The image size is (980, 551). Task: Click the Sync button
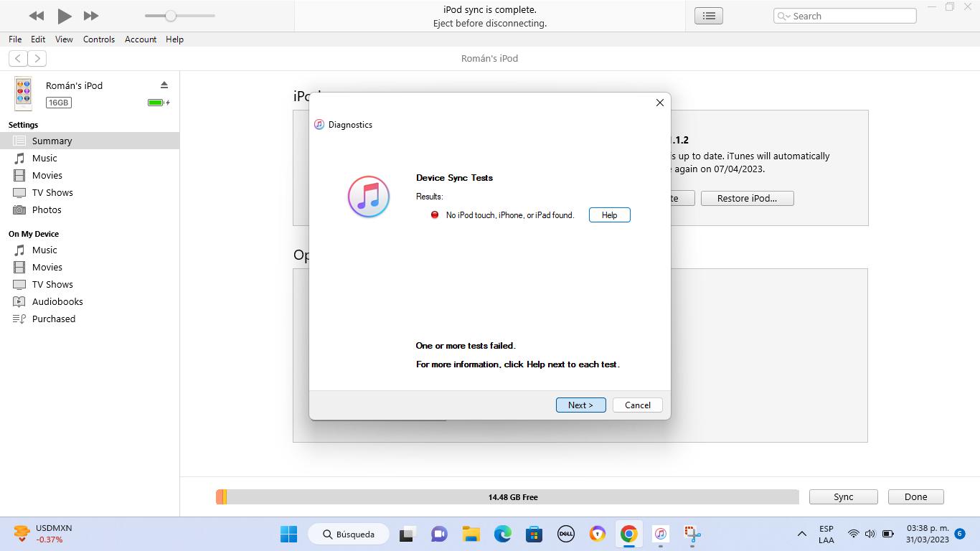844,496
